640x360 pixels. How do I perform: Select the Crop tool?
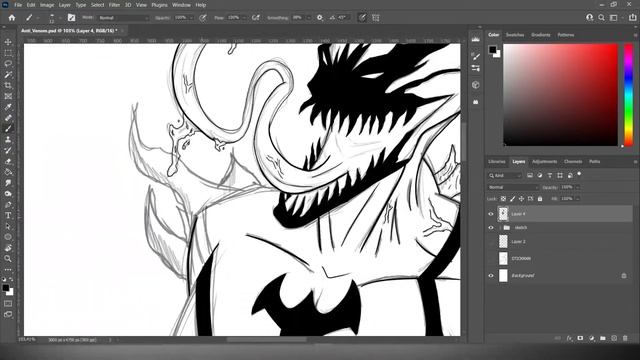[8, 85]
